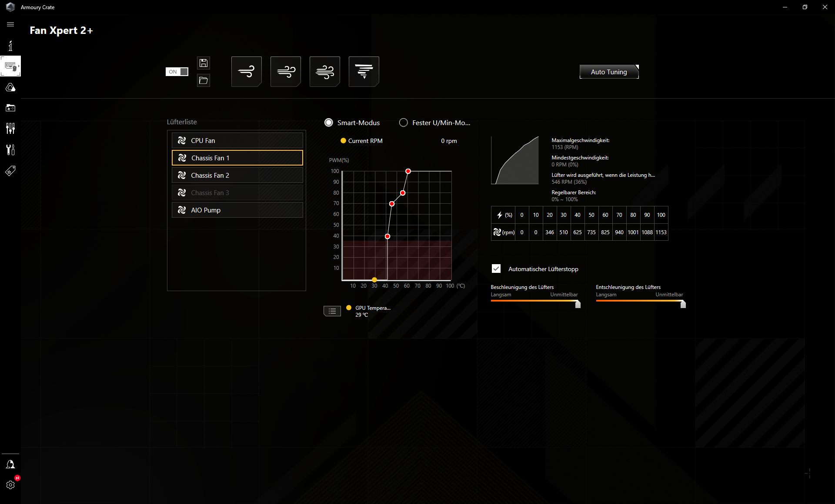Click the Beschleunigung des Lüfters slider handle
835x504 pixels.
click(x=578, y=304)
